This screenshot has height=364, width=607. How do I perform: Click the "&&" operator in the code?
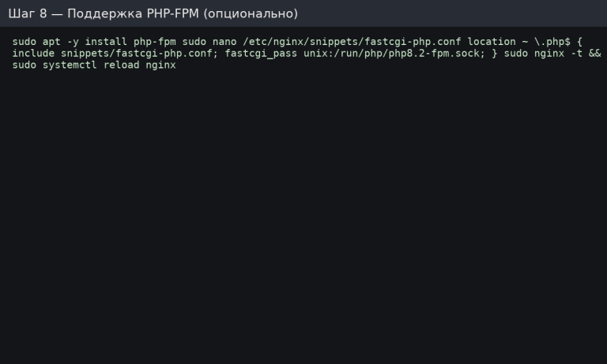[x=595, y=53]
